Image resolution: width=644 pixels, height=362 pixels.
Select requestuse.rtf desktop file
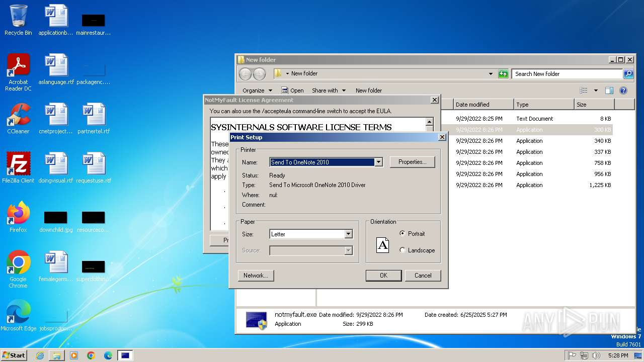coord(94,168)
